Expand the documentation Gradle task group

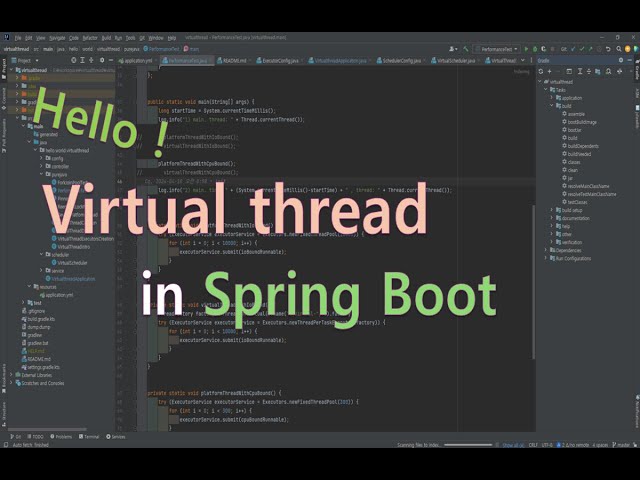(551, 218)
